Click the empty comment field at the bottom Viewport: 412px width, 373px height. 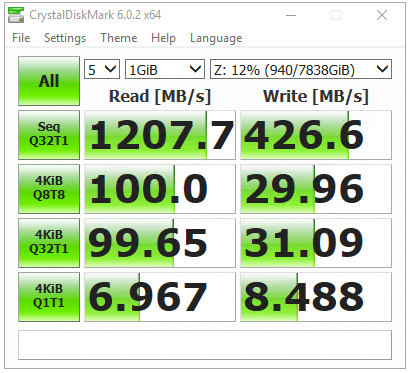point(205,345)
